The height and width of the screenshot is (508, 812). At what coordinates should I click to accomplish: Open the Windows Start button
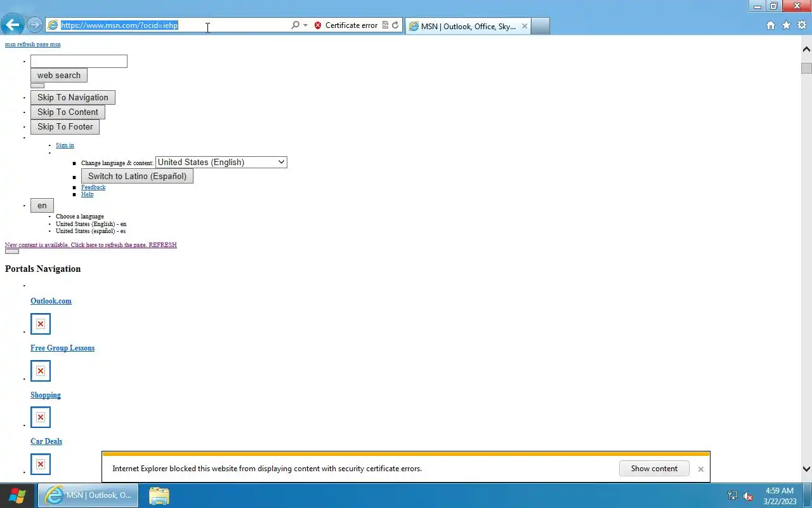(17, 495)
